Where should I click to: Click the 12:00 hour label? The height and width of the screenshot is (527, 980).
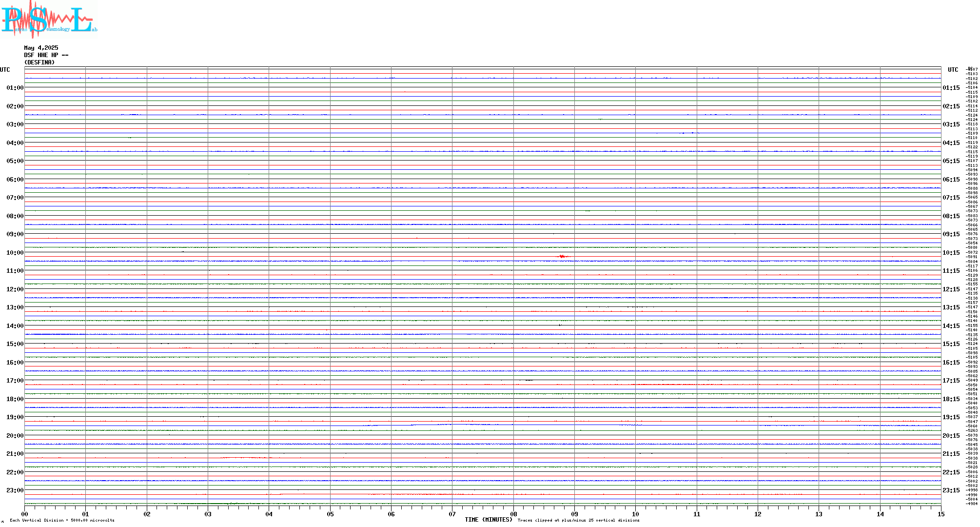(15, 289)
